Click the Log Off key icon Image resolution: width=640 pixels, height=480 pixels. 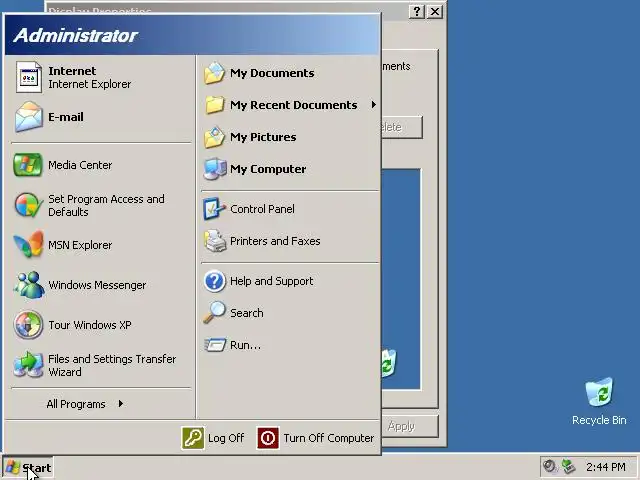coord(193,438)
